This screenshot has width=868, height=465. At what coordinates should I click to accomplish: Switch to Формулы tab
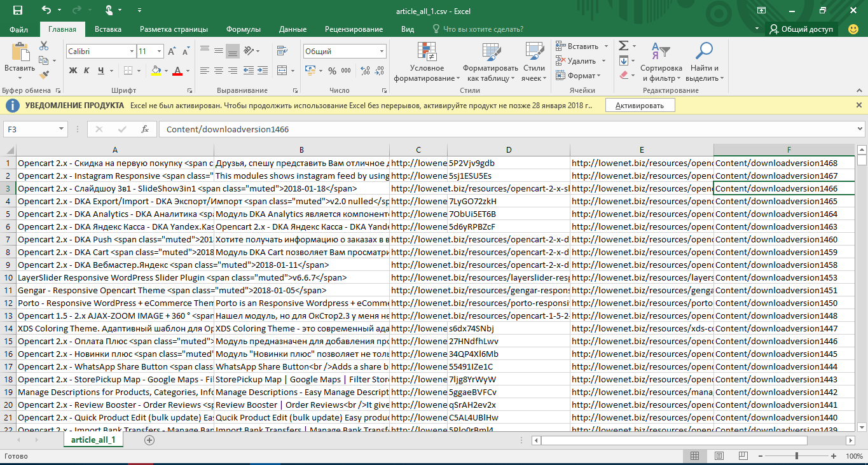[x=244, y=29]
